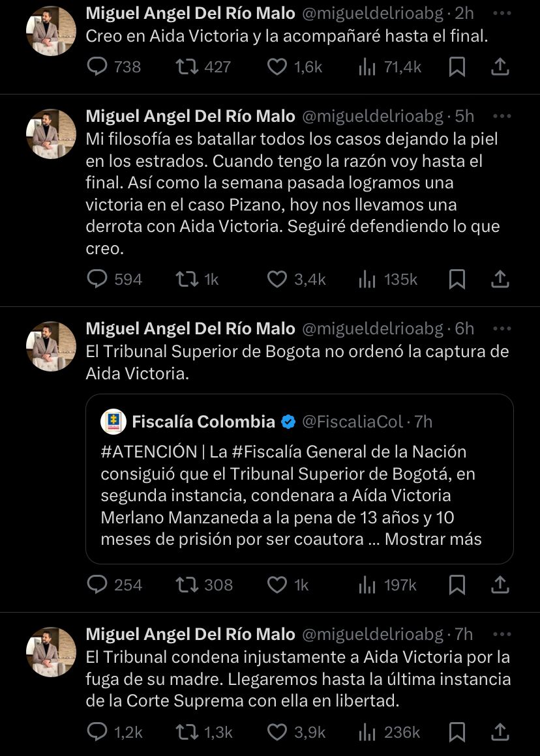Open more options on the 7h tweet
Screen dimensions: 540x756
[502, 633]
